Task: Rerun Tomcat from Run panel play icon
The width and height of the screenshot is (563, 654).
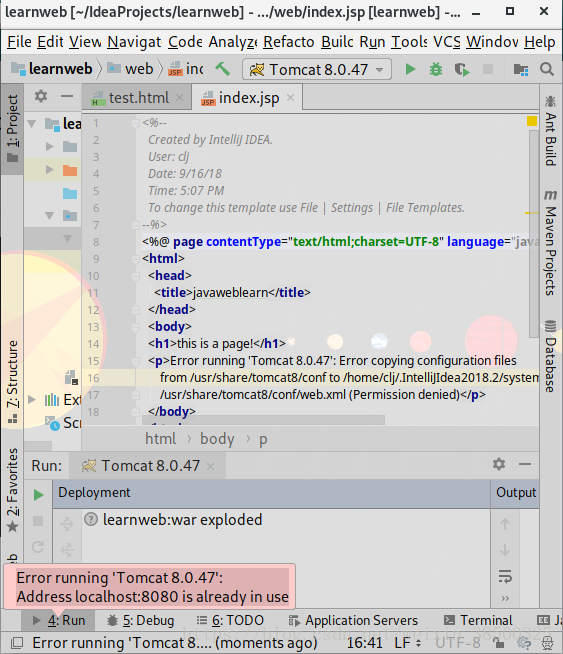Action: point(38,495)
